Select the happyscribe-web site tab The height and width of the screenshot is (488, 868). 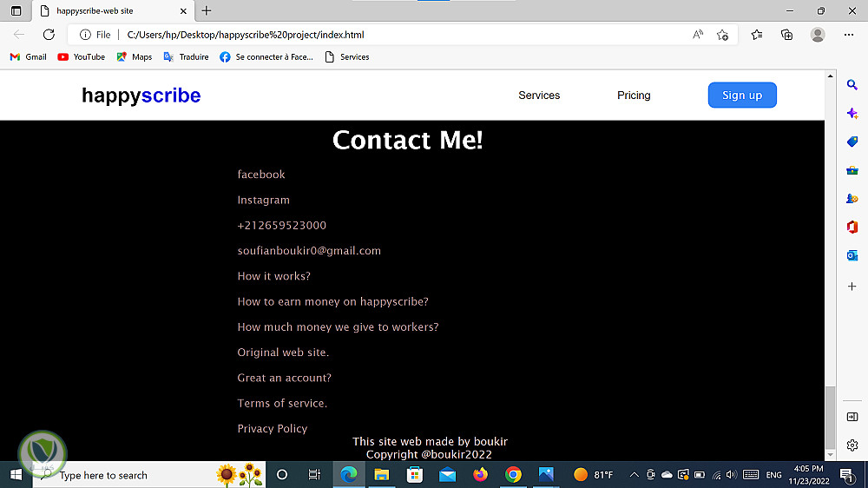pyautogui.click(x=112, y=10)
